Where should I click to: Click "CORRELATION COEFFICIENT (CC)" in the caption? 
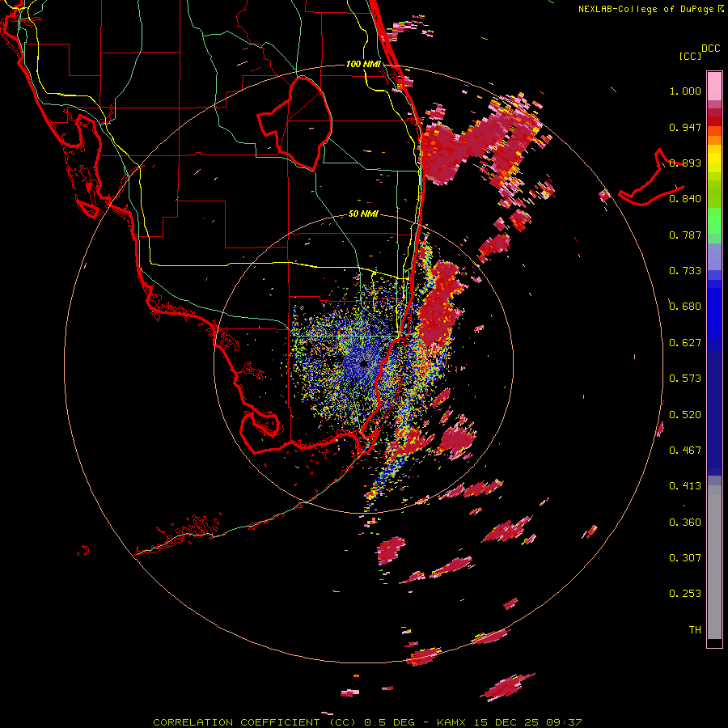[x=255, y=722]
